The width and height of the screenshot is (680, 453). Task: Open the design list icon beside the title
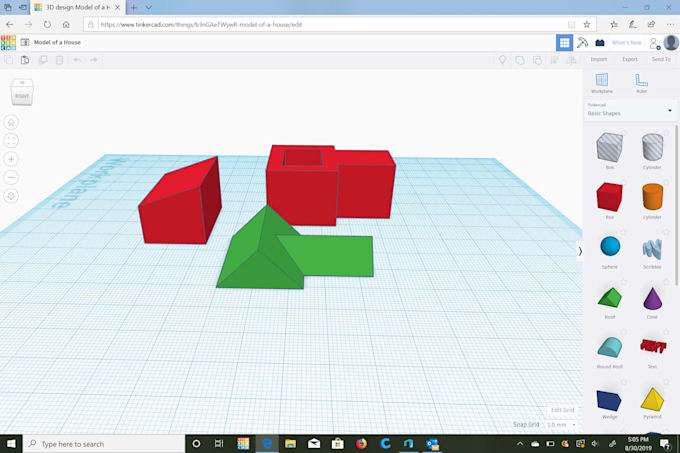(25, 42)
